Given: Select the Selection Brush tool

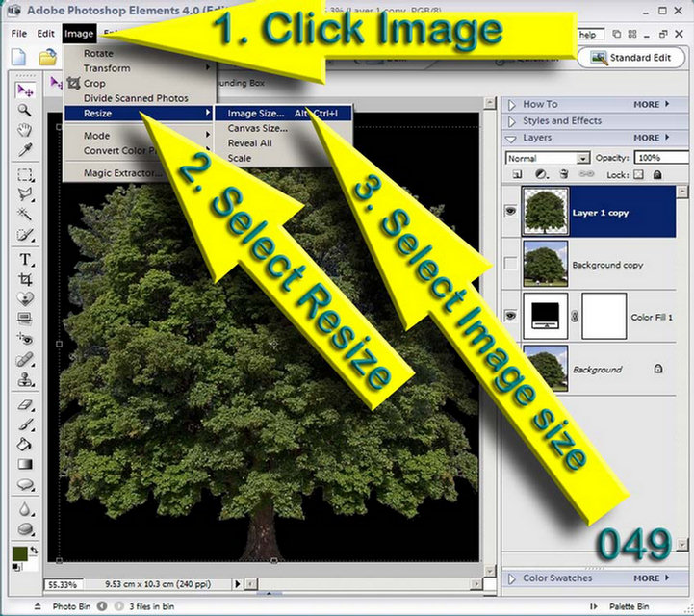Looking at the screenshot, I should pyautogui.click(x=25, y=234).
